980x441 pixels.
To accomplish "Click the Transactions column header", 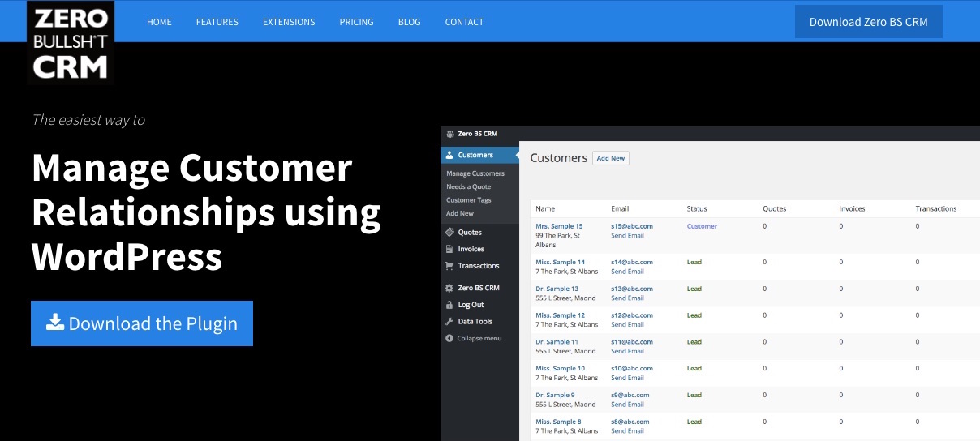I will point(936,208).
